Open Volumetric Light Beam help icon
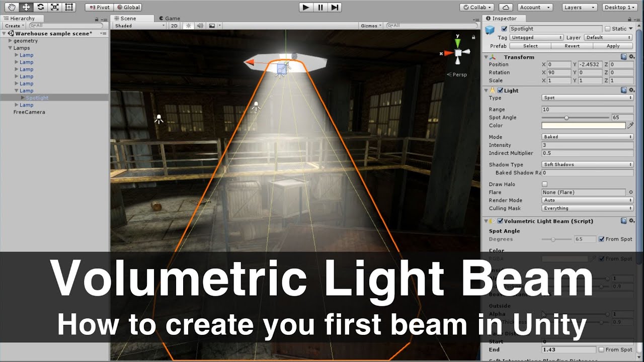Image resolution: width=644 pixels, height=362 pixels. tap(624, 221)
